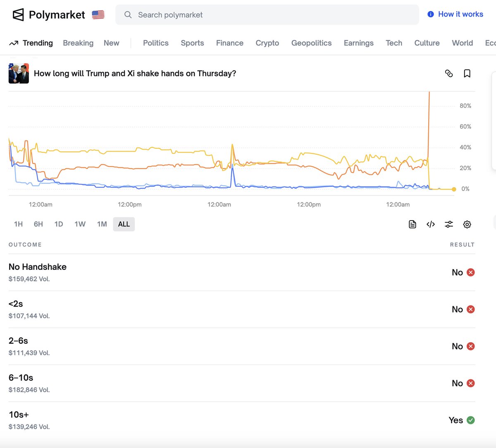Switch chart to 1H time range
The width and height of the screenshot is (496, 448).
(x=18, y=224)
